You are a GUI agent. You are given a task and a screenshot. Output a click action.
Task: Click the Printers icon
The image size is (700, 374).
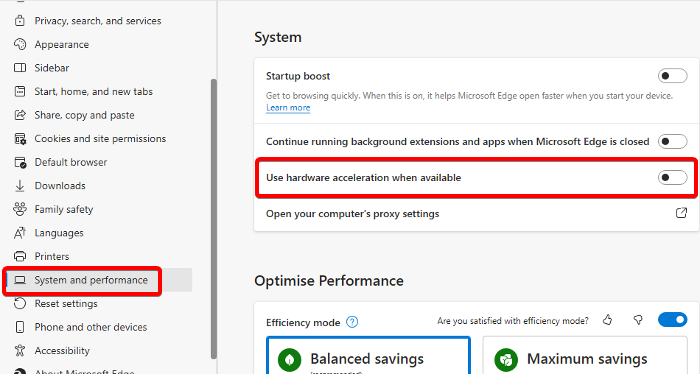pos(20,257)
